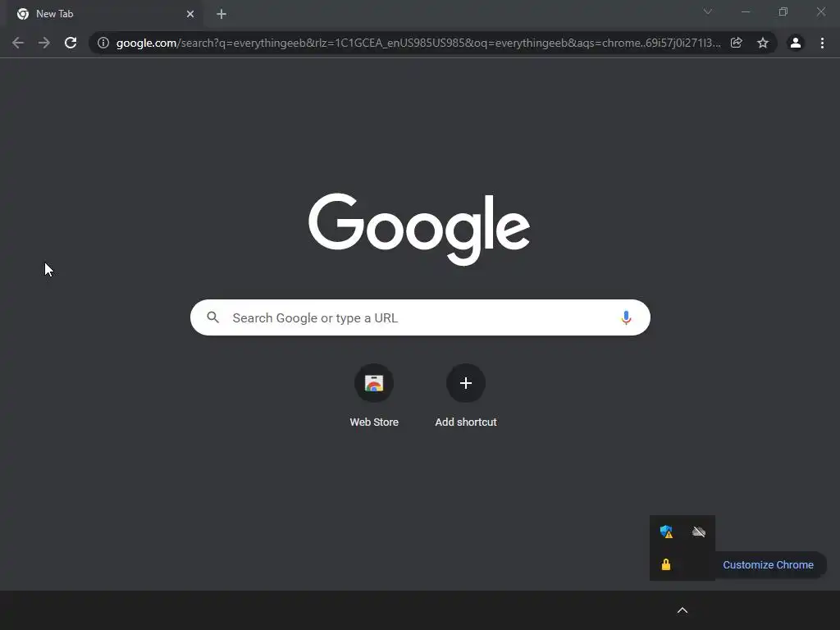Open Customize Chrome

(x=768, y=564)
